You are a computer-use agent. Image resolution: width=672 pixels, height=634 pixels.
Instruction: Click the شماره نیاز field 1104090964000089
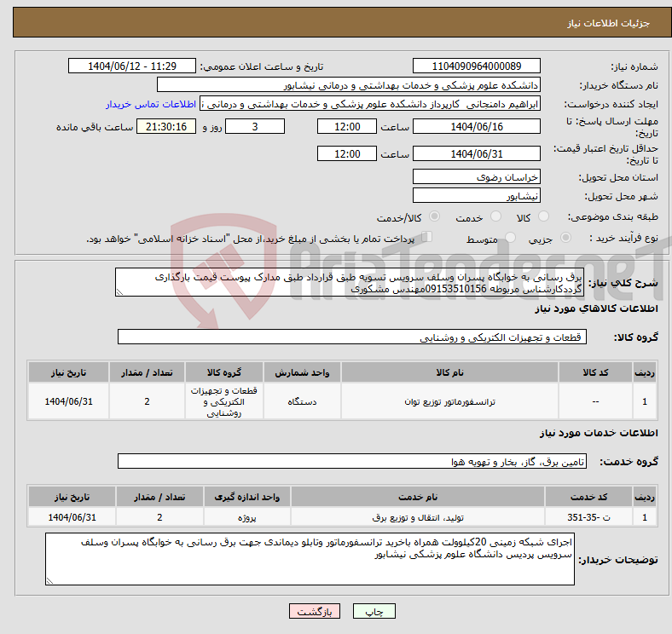(x=476, y=66)
